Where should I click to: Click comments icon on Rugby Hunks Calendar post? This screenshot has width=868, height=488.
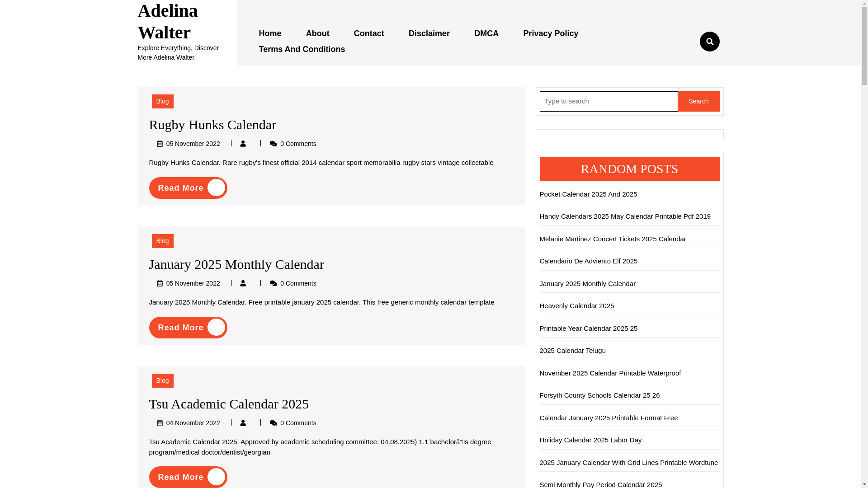[274, 144]
